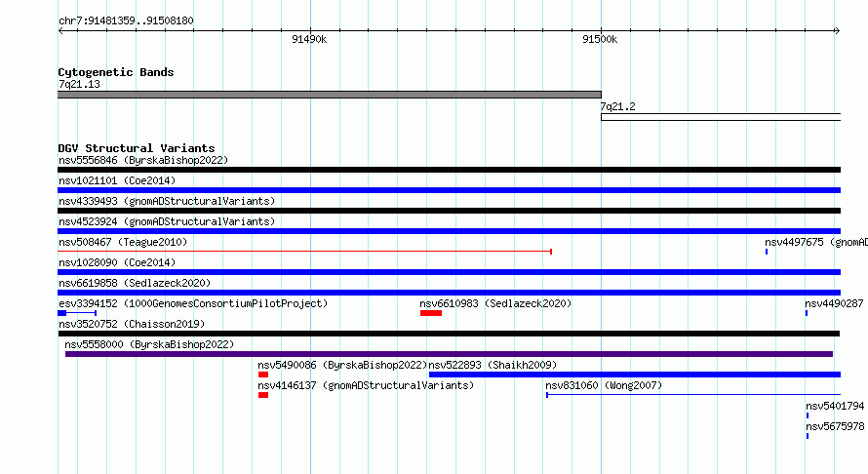The image size is (868, 474).
Task: Click the DGV Structural Variants track title
Action: click(137, 148)
